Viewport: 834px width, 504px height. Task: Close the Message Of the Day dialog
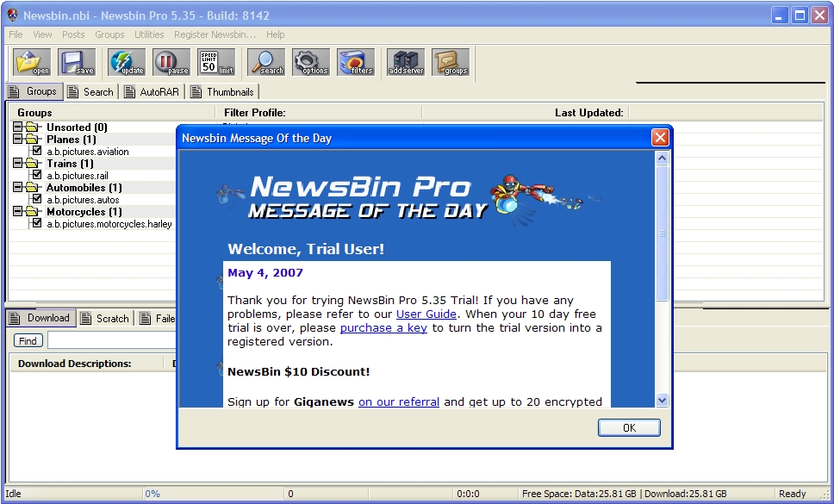coord(660,138)
